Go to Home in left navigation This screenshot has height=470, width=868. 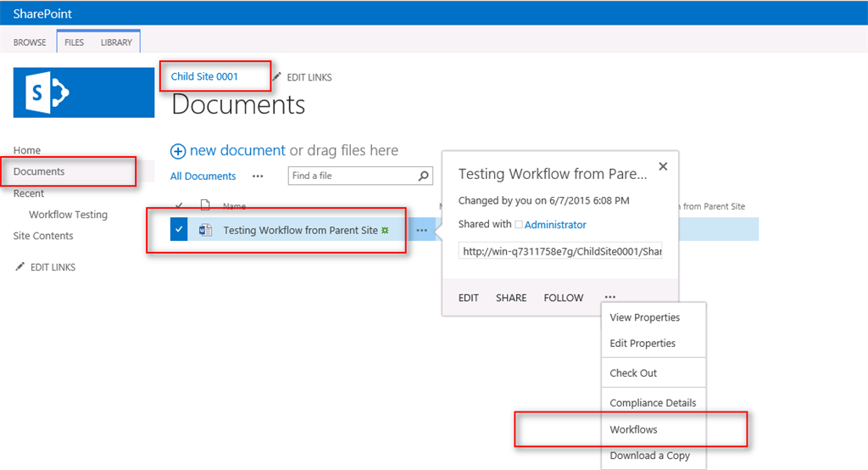(x=27, y=150)
